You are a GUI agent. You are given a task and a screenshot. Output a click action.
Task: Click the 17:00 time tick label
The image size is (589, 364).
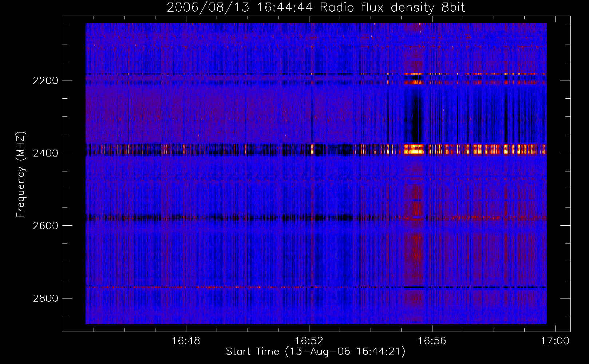click(x=555, y=341)
